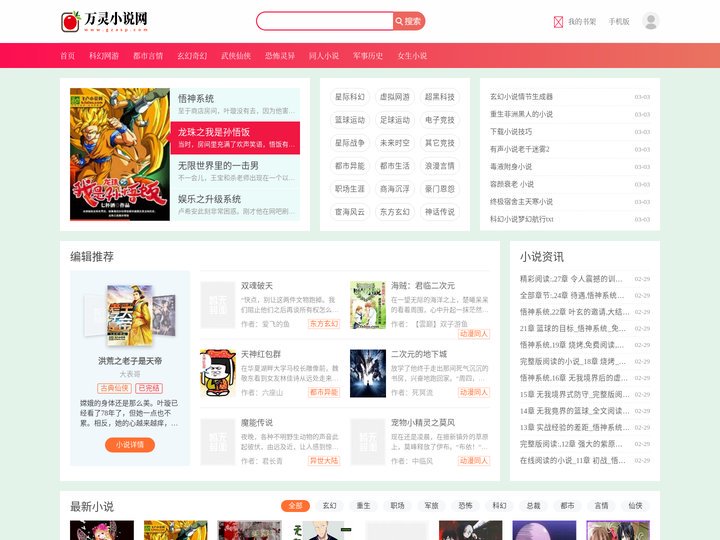
Task: Open news 13章 实战经验的差距
Action: tap(574, 428)
